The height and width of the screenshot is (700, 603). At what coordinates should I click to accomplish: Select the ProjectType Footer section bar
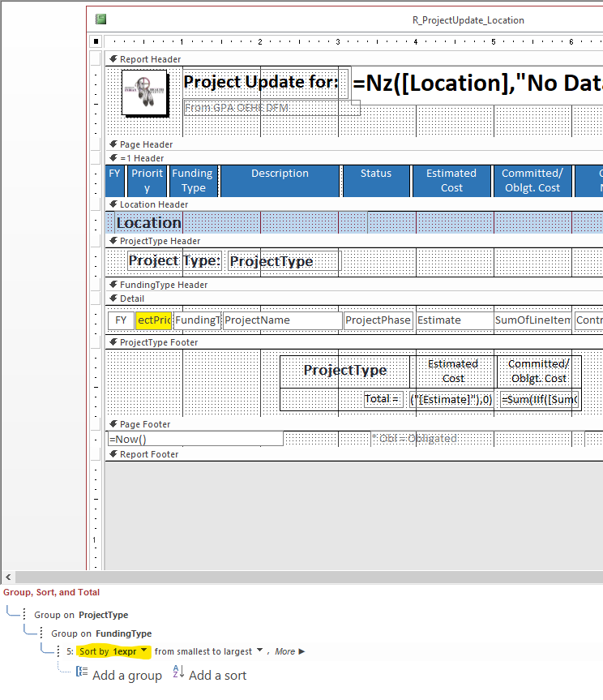tap(354, 342)
